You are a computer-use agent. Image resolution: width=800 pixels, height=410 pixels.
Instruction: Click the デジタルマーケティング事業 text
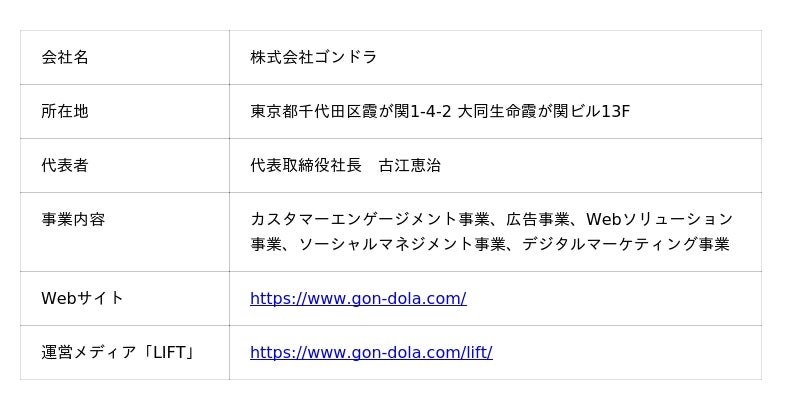tap(625, 244)
